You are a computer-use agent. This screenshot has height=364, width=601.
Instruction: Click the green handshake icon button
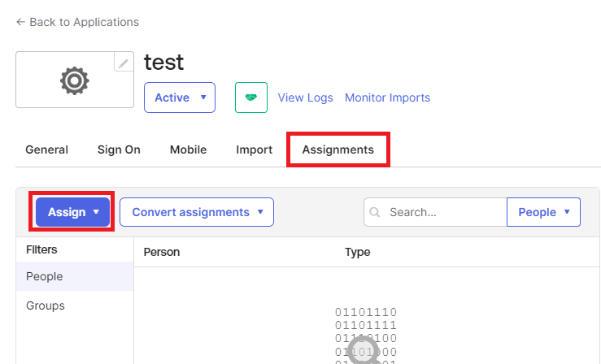251,97
